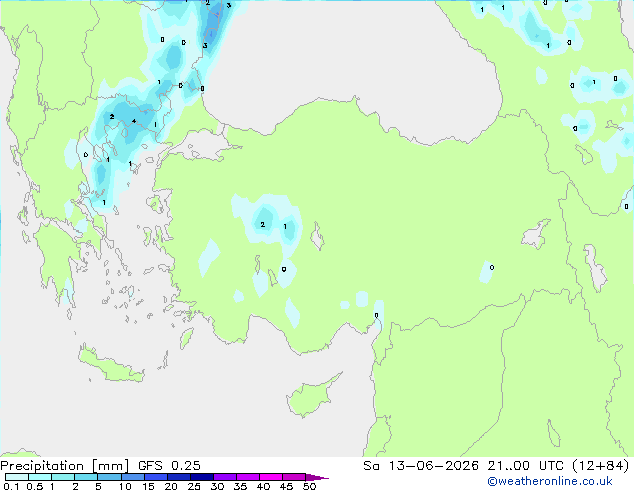Pick the 15–20 mm blue legend swatch
634x490 pixels.
156,477
